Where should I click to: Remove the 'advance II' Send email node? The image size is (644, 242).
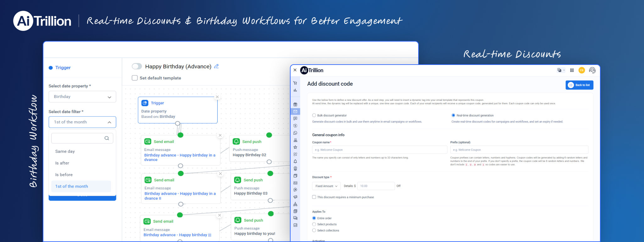220,174
